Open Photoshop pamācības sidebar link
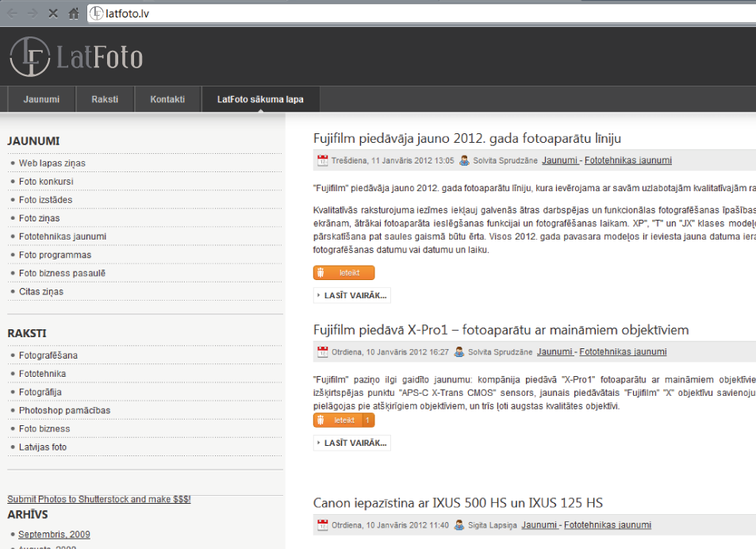The width and height of the screenshot is (756, 549). tap(64, 410)
